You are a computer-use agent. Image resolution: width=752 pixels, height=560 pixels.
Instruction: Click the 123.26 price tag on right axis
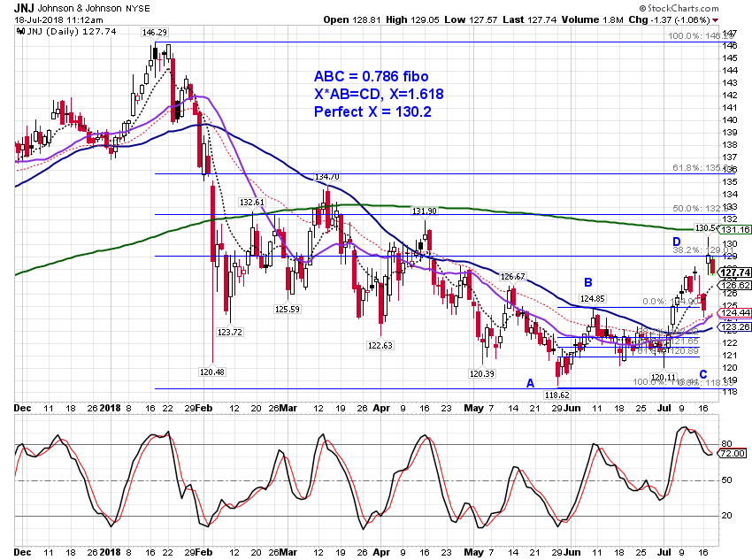coord(735,327)
